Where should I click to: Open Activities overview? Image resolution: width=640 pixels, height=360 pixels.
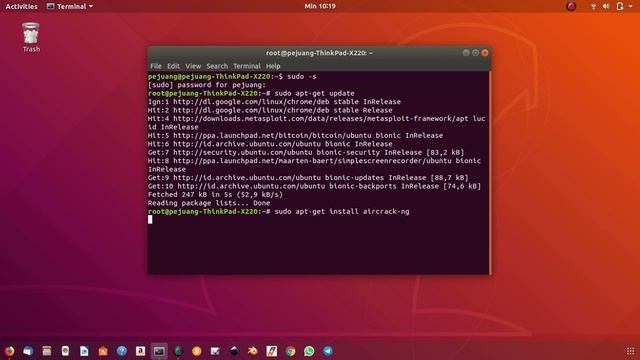click(x=21, y=6)
